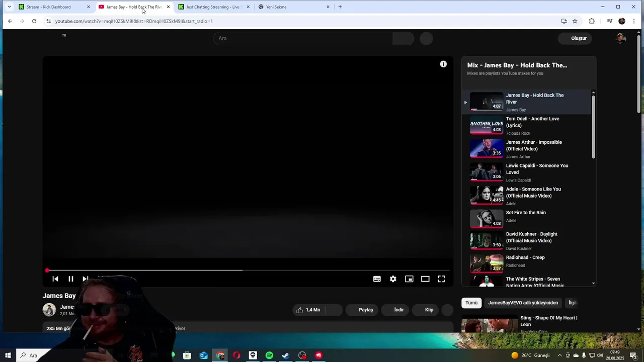View site information icon in address bar
This screenshot has width=644, height=362.
[48, 21]
